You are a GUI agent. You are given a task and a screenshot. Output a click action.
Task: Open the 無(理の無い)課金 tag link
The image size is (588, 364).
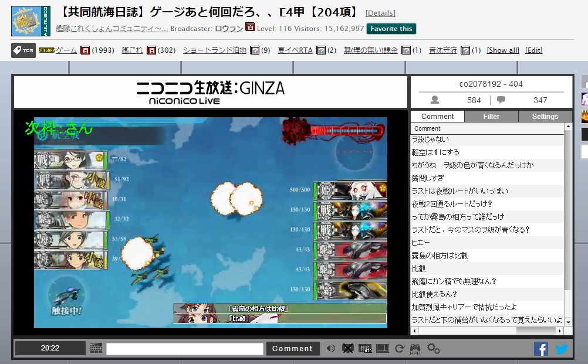370,50
